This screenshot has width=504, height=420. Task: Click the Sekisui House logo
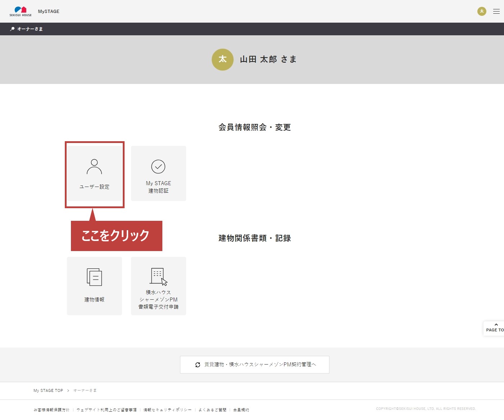click(x=21, y=11)
